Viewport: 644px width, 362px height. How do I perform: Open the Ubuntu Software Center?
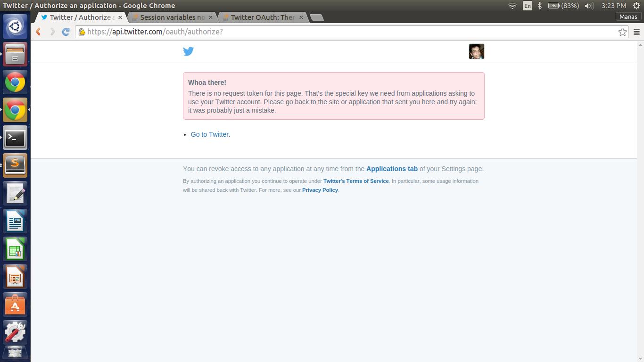pos(15,304)
